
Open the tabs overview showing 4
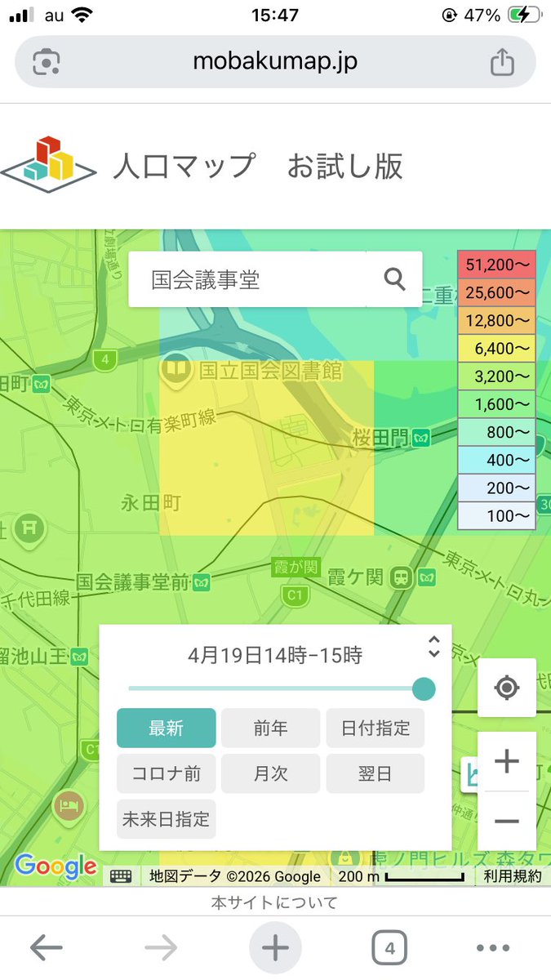(x=389, y=948)
